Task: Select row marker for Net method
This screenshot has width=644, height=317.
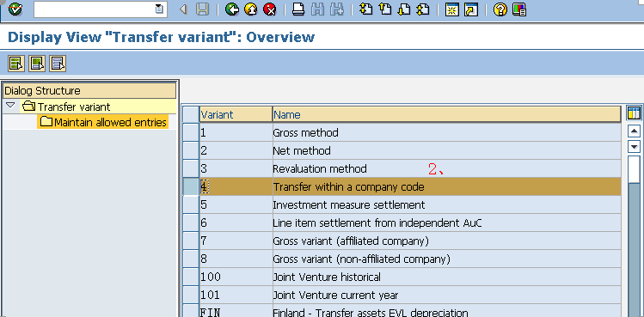Action: pos(191,150)
